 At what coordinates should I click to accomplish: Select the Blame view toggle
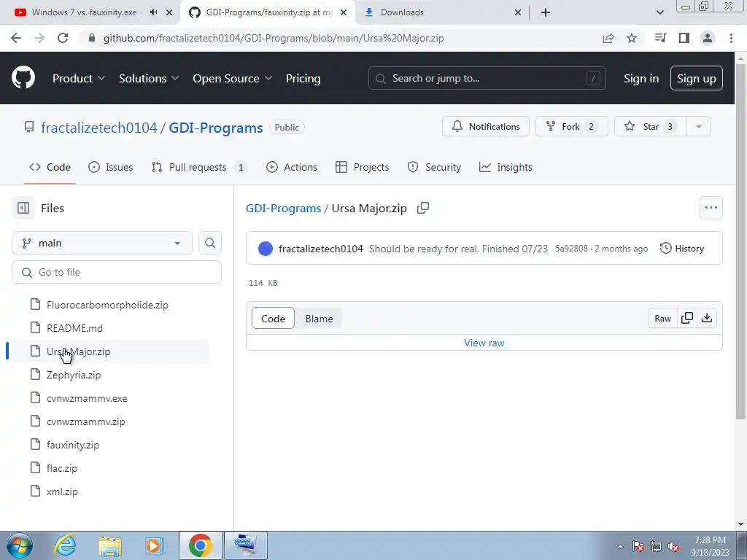coord(320,319)
